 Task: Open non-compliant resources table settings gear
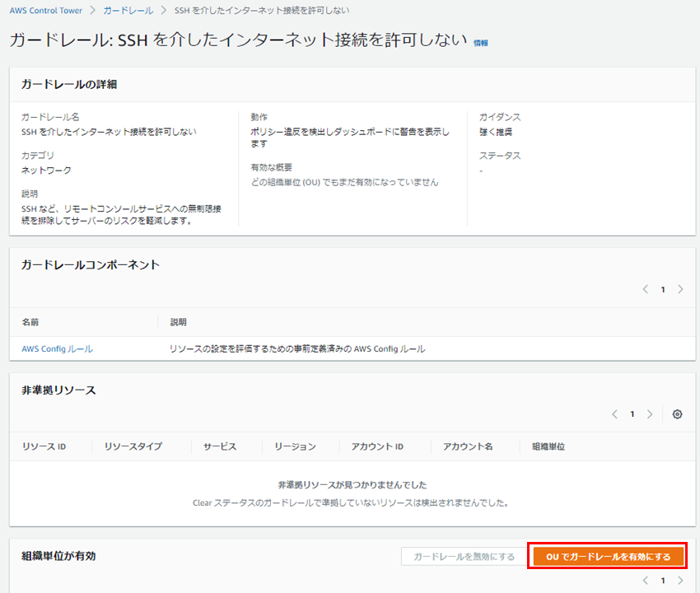click(677, 414)
